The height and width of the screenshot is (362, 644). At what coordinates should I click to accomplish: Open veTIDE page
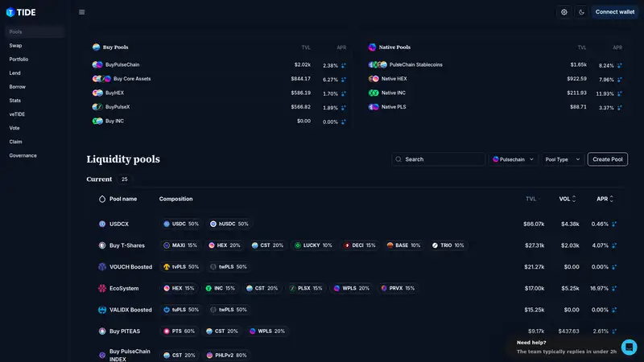(x=17, y=114)
